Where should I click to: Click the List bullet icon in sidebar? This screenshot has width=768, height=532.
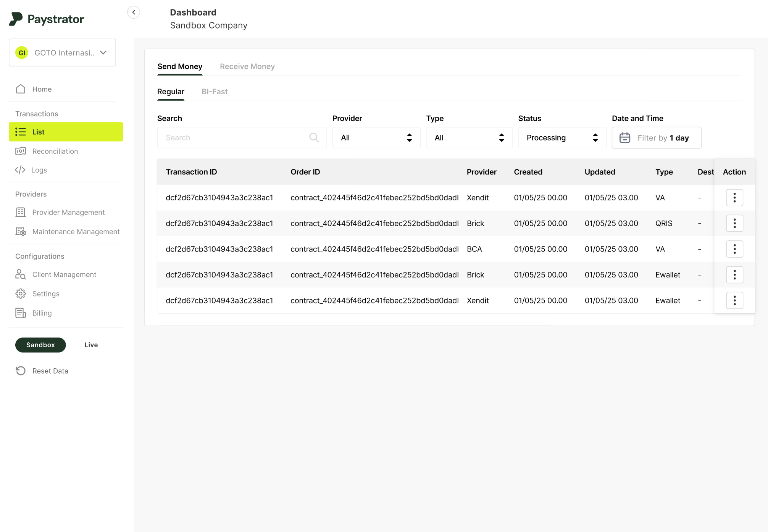click(21, 132)
